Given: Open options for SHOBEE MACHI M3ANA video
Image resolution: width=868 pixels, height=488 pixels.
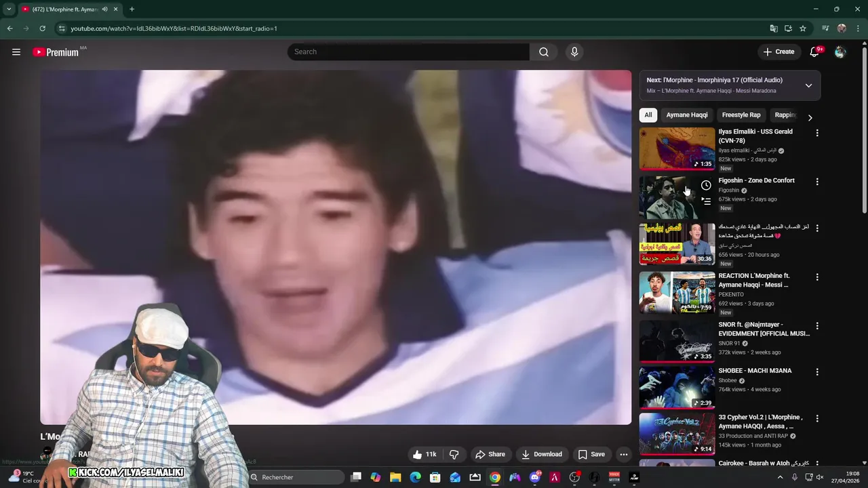Looking at the screenshot, I should tap(817, 372).
